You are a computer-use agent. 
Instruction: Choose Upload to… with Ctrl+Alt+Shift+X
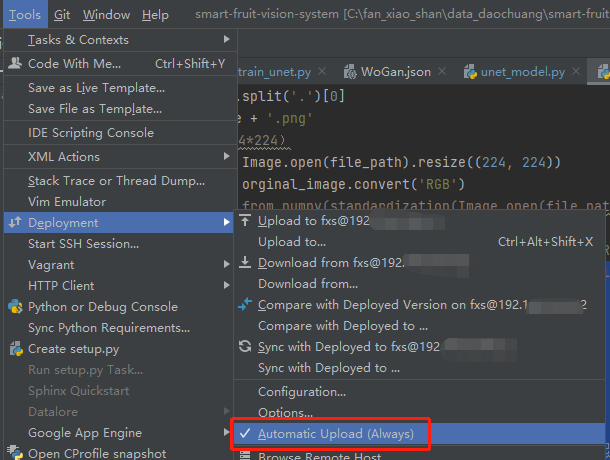[x=419, y=242]
